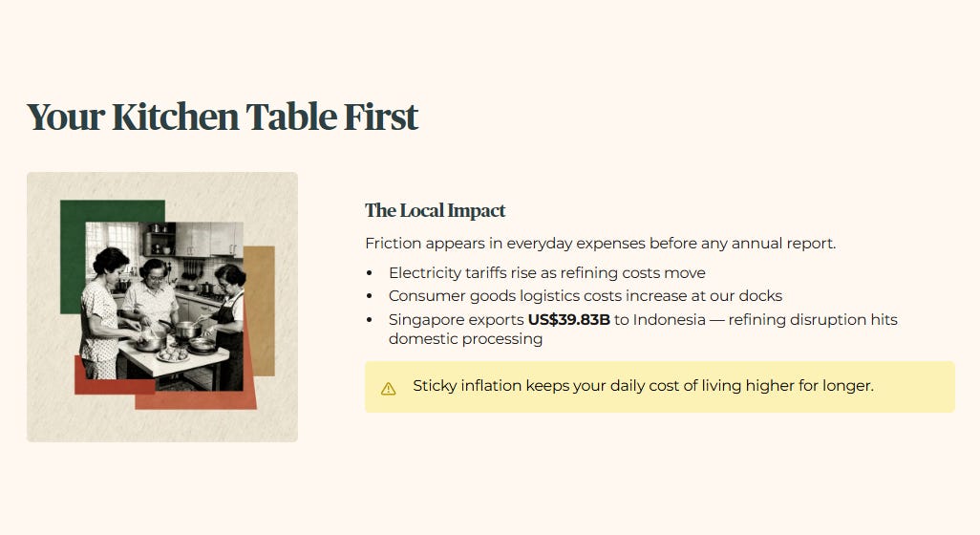Click the word 'Indonesia' in the third bullet
980x535 pixels.
click(x=669, y=319)
